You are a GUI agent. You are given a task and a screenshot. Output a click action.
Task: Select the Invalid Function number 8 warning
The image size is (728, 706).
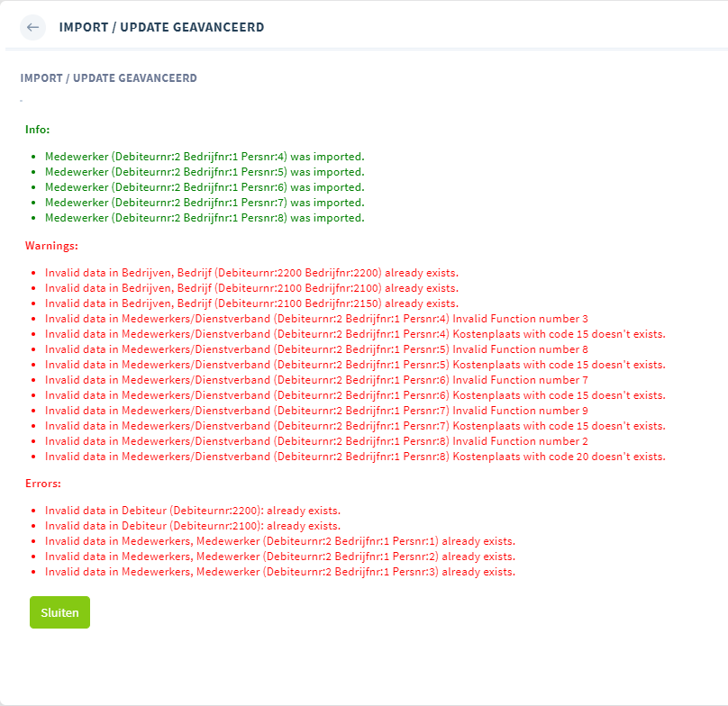coord(316,349)
